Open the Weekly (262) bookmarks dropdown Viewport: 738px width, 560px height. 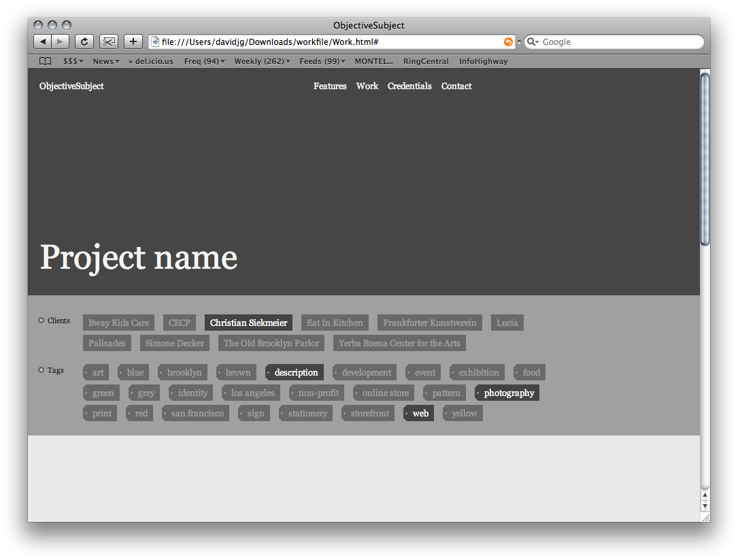(262, 61)
